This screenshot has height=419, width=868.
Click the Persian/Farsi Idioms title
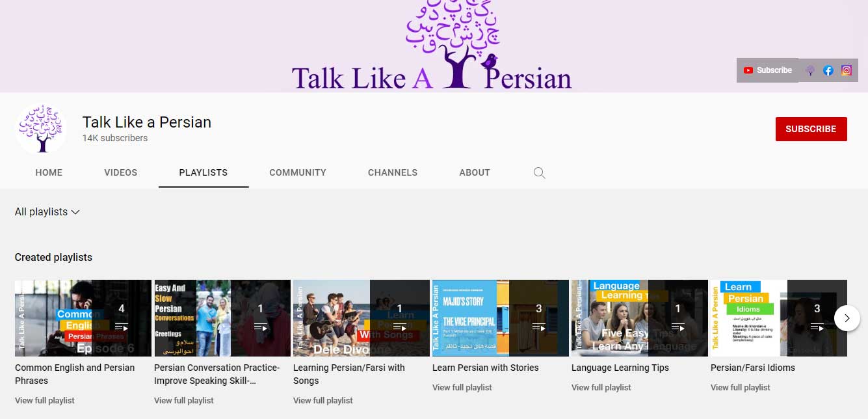click(753, 368)
